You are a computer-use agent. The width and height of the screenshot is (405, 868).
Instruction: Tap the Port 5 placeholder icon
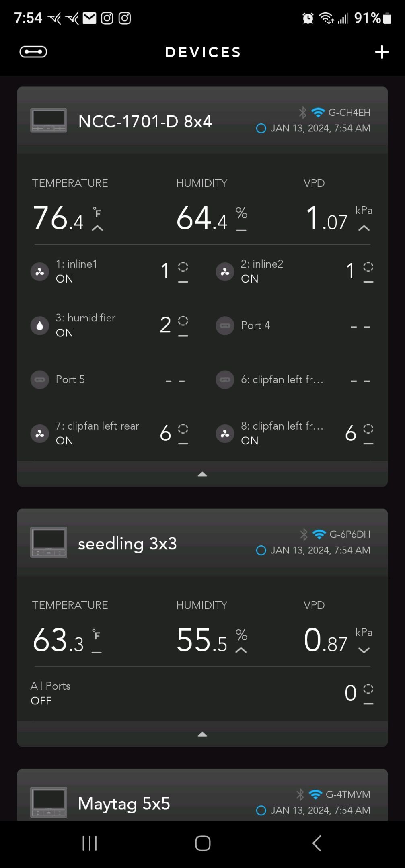40,380
